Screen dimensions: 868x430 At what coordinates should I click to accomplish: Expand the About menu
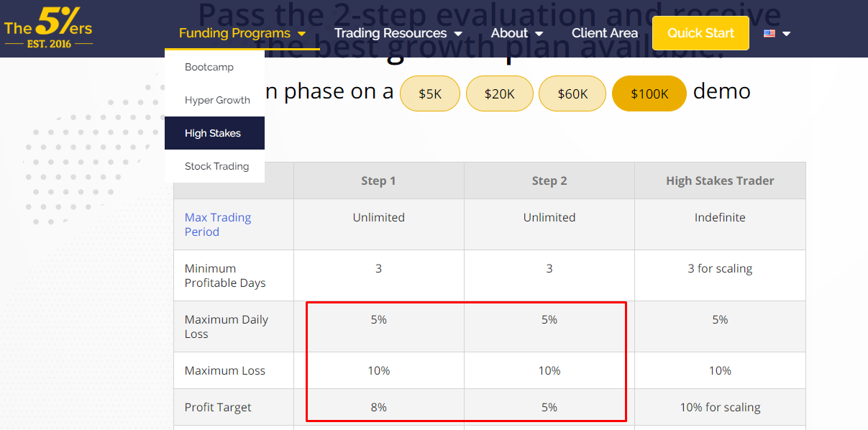click(x=517, y=33)
